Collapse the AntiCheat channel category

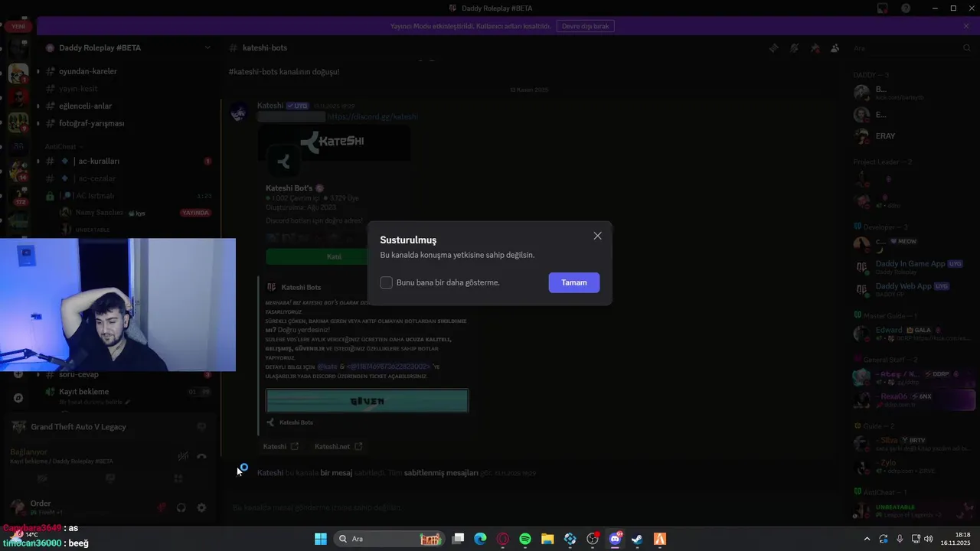tap(64, 146)
